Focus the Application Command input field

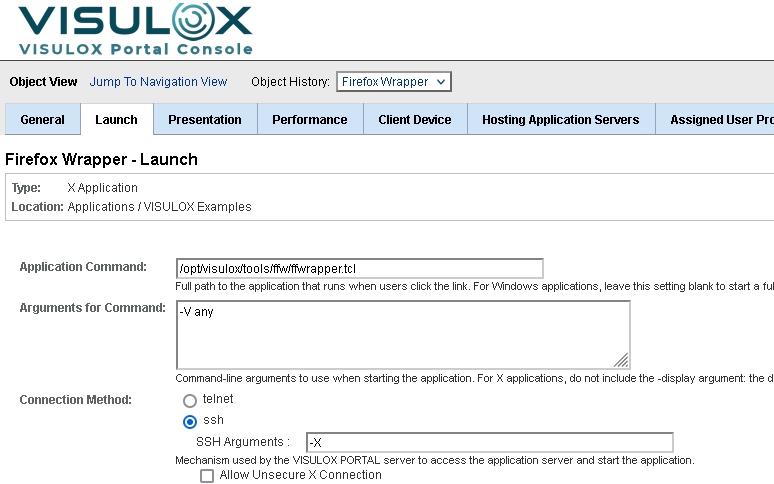(x=359, y=269)
